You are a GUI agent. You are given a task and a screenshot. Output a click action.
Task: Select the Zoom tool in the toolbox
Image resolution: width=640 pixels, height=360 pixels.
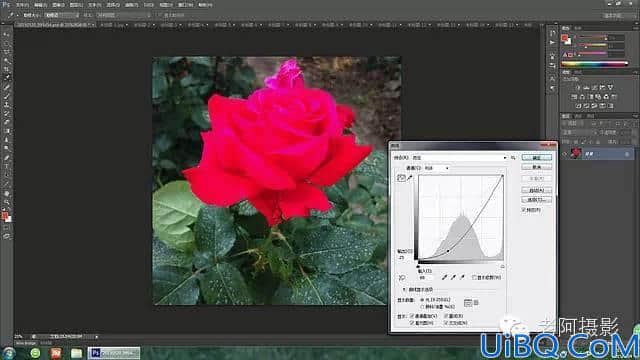pos(6,202)
